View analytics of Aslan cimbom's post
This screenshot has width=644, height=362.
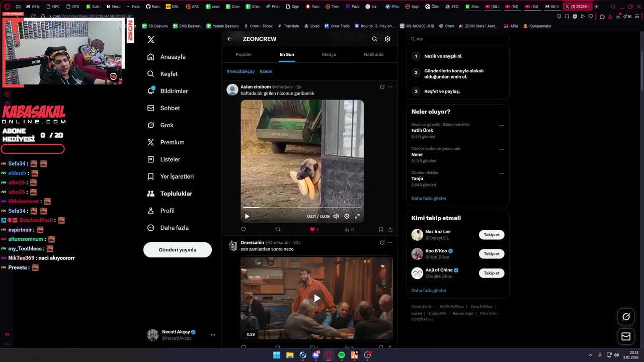click(349, 229)
